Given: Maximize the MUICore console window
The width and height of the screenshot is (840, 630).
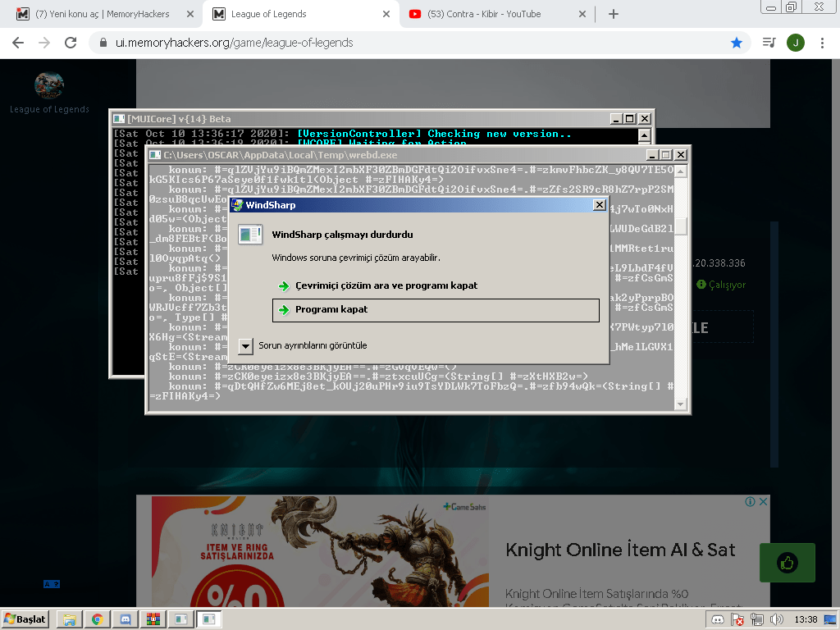Looking at the screenshot, I should [x=630, y=119].
